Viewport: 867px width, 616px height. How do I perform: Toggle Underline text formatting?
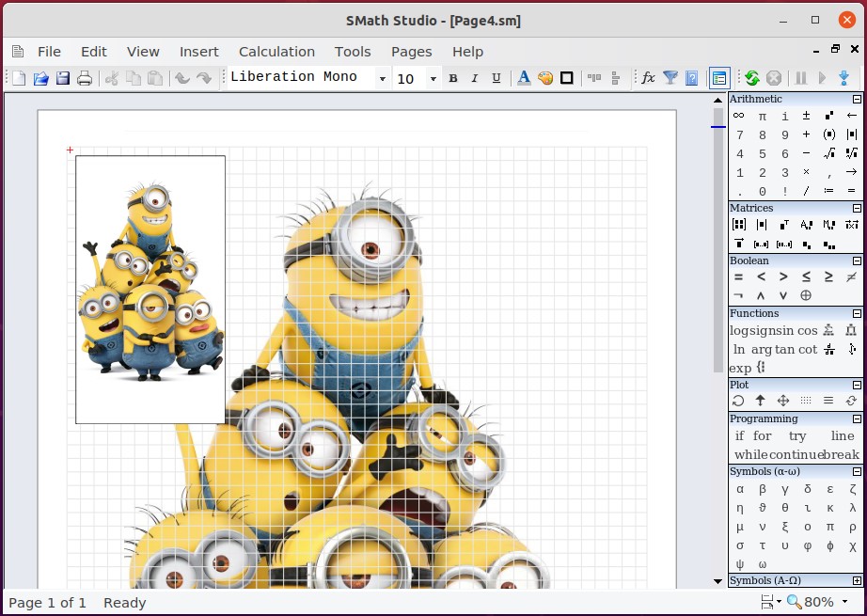pos(496,78)
